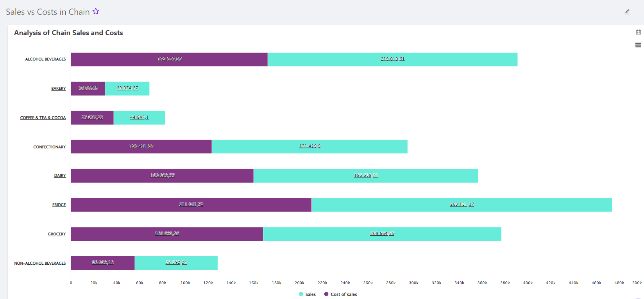
Task: Open the FRIDGE category link
Action: 59,205
